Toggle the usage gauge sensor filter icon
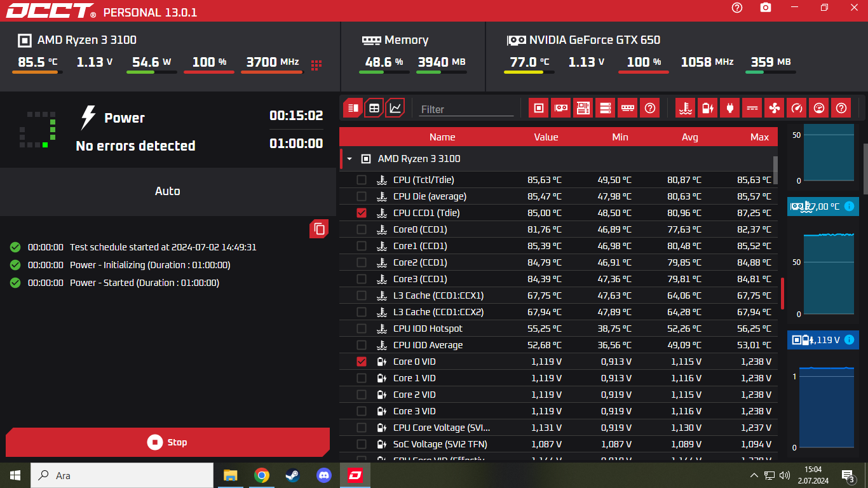868x488 pixels. 819,108
